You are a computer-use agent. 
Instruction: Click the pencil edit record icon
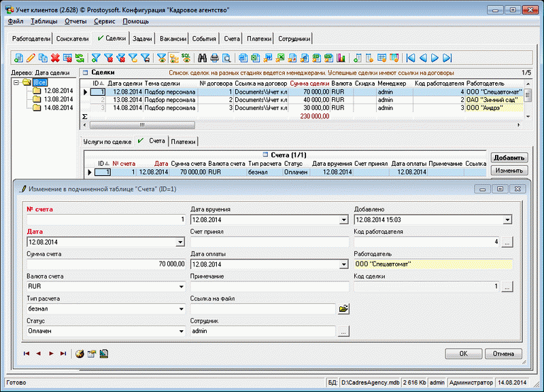31,58
